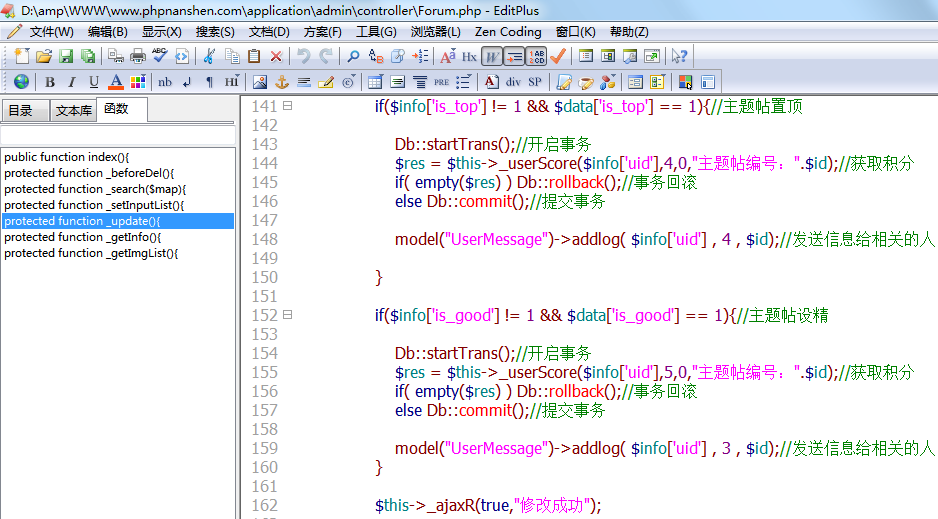Open the font settings dropdown
The height and width of the screenshot is (519, 938).
[447, 56]
